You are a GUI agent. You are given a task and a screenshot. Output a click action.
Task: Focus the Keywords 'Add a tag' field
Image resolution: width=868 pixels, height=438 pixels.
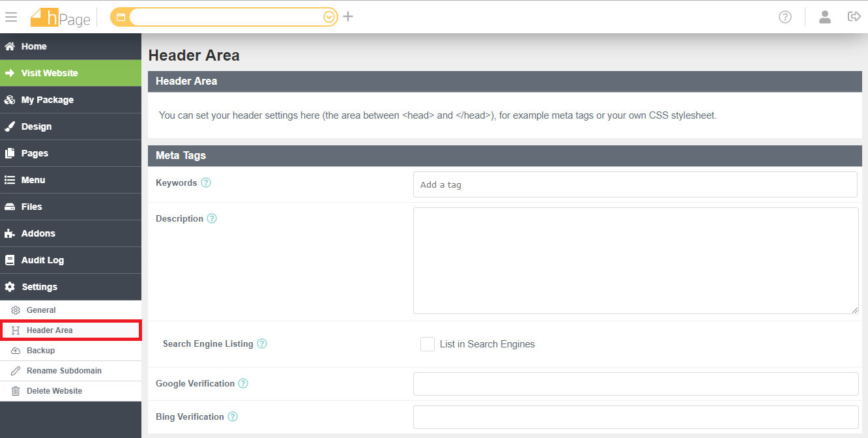tap(635, 184)
